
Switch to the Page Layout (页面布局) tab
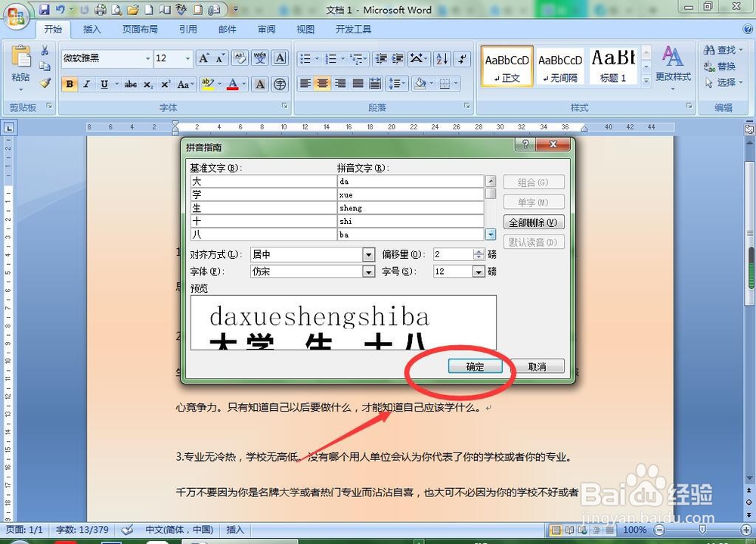point(140,30)
